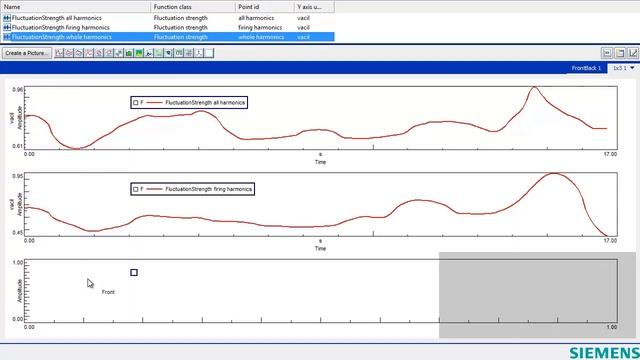Select row FluctuationStrength firing harmonics
This screenshot has width=640, height=360.
coord(167,27)
